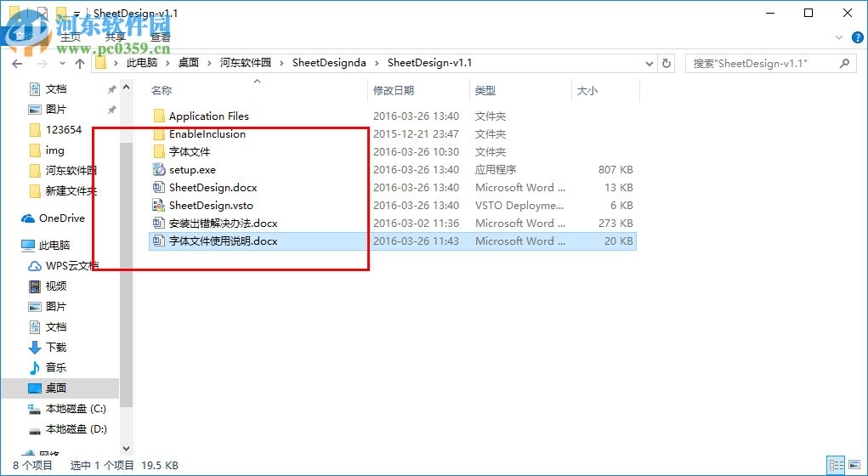This screenshot has width=868, height=476.
Task: Click the navigation pane scrollbar thumb
Action: click(x=126, y=275)
